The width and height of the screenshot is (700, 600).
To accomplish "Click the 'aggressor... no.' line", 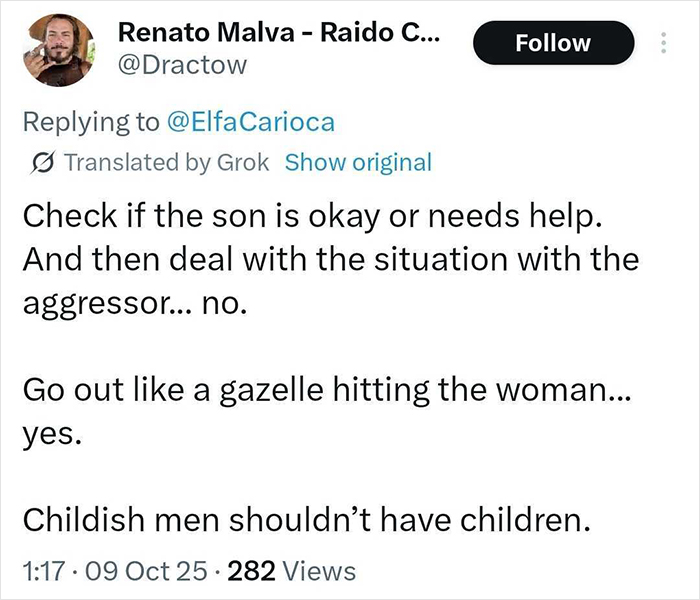I will point(134,301).
